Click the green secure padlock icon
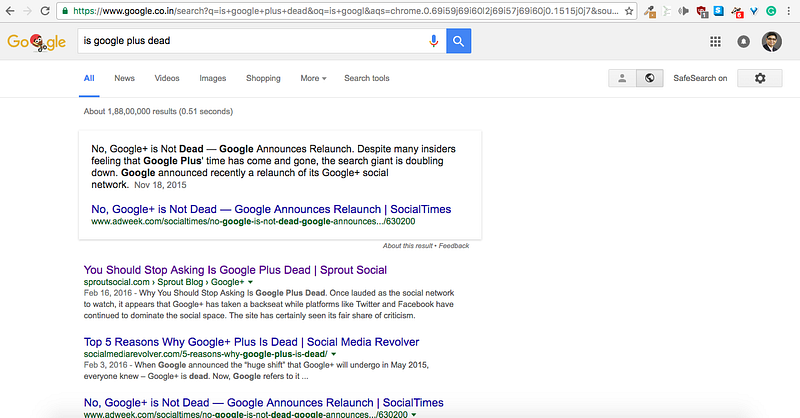 click(65, 11)
